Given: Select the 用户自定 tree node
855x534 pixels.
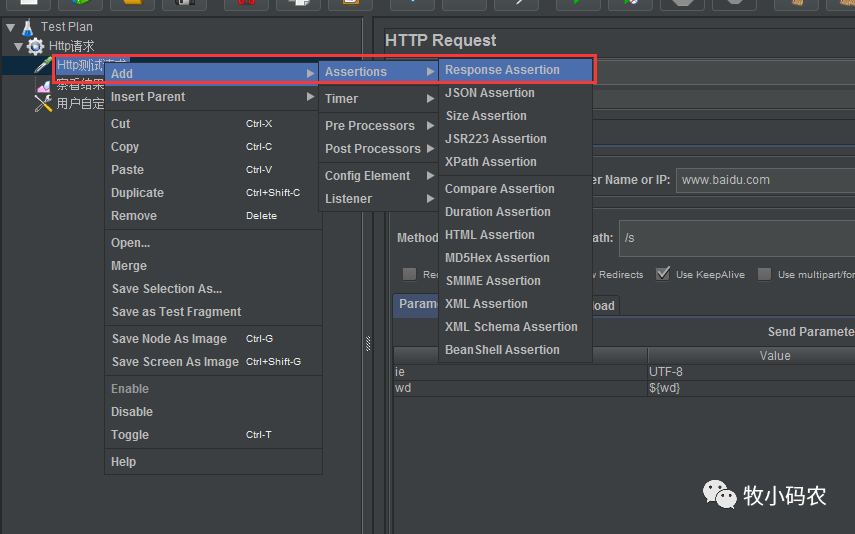Looking at the screenshot, I should point(80,103).
